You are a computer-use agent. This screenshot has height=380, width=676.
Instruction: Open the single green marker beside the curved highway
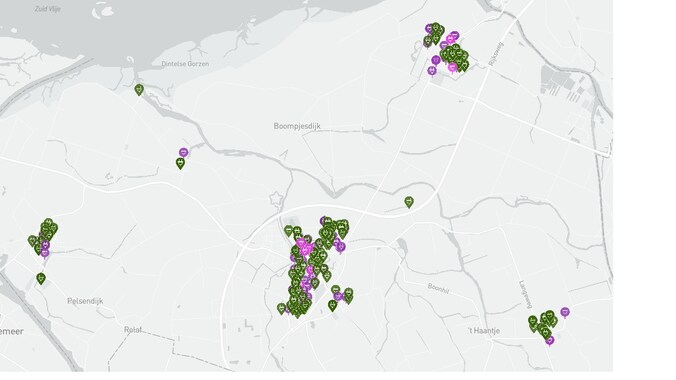tap(409, 201)
